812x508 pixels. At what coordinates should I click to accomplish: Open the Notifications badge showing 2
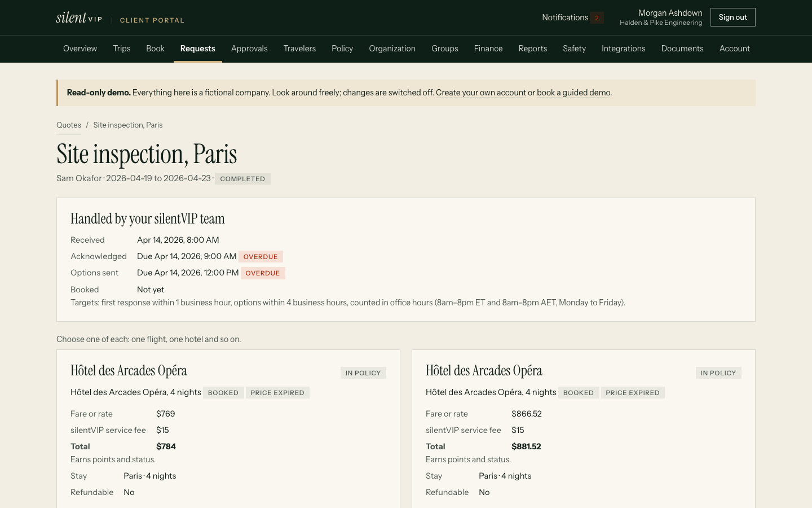tap(597, 17)
